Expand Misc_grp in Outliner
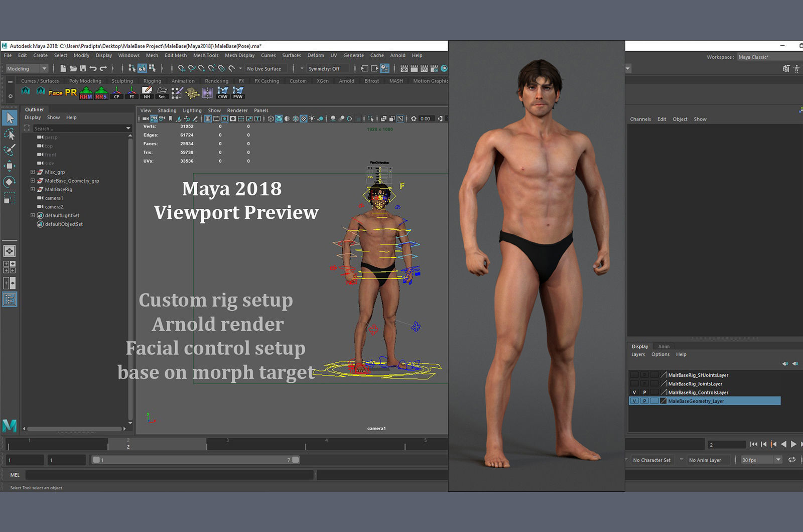803x532 pixels. pyautogui.click(x=33, y=172)
